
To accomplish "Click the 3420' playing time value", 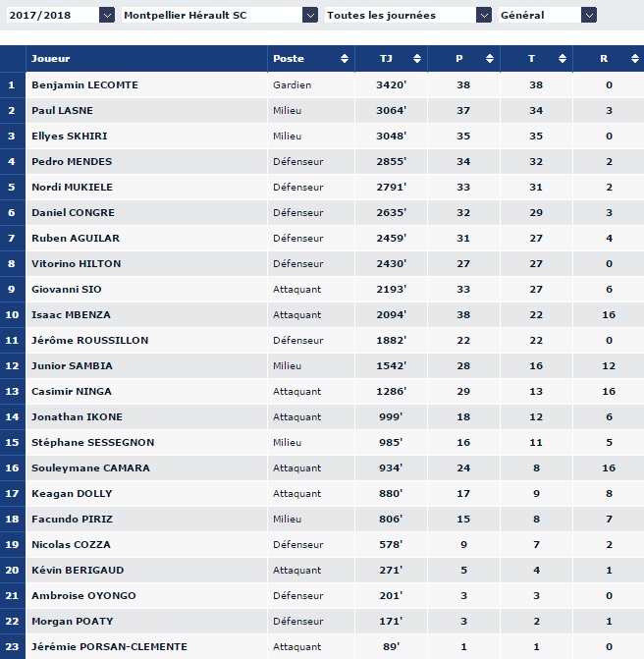I will point(391,84).
